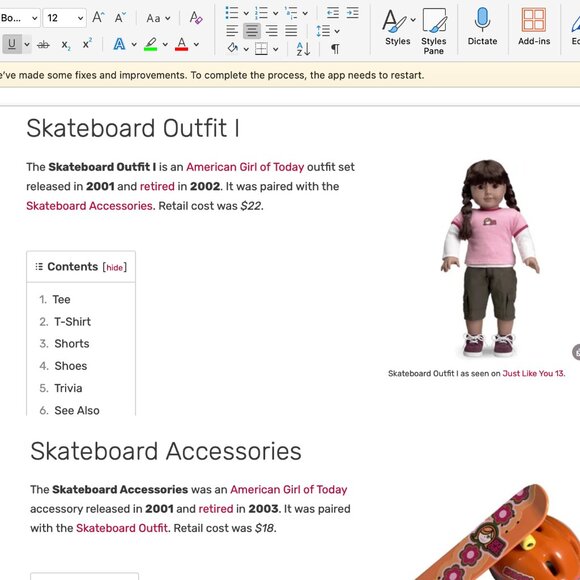Apply bulleted list formatting
Viewport: 580px width, 580px height.
tap(232, 13)
